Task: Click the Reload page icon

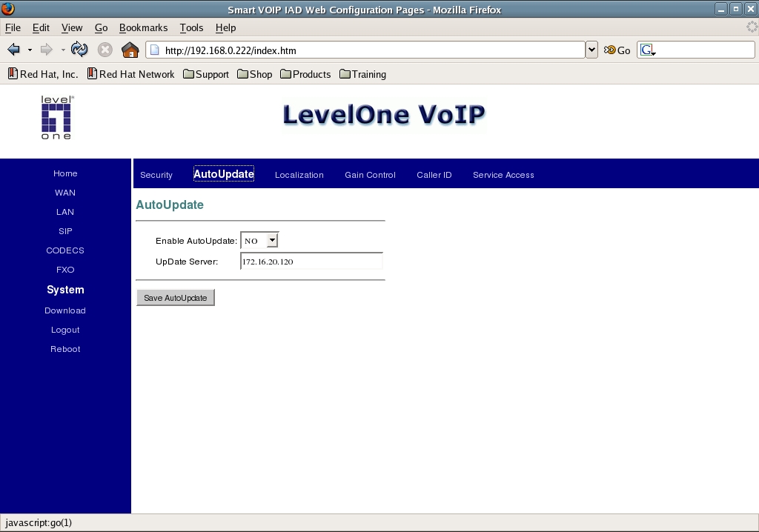Action: pyautogui.click(x=79, y=50)
